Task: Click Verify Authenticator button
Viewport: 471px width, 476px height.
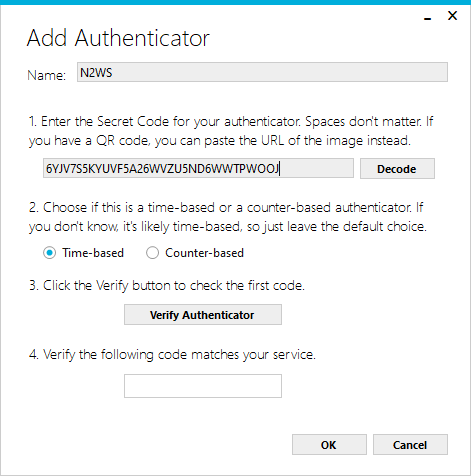Action: tap(203, 315)
